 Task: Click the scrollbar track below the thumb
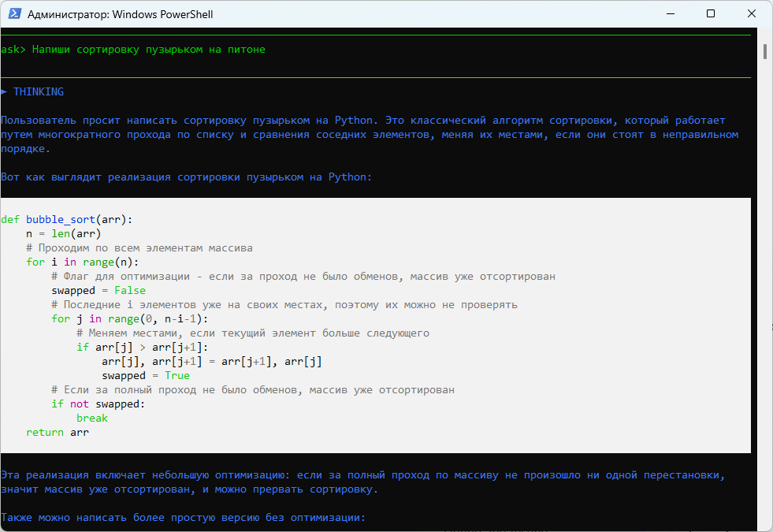click(x=764, y=315)
